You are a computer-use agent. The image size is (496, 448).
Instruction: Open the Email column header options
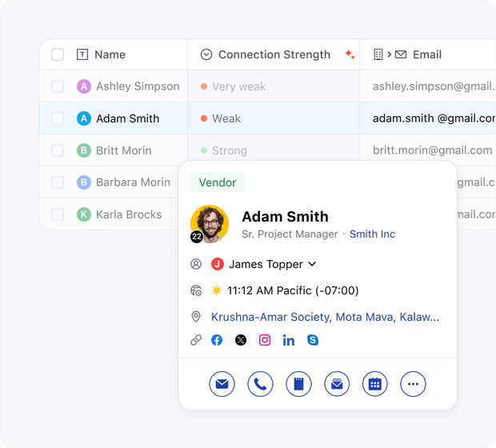pyautogui.click(x=426, y=54)
